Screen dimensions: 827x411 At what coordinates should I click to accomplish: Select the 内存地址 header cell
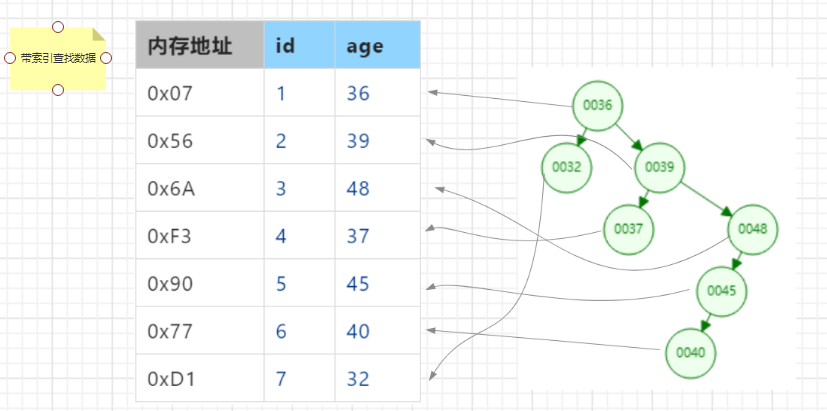(200, 45)
